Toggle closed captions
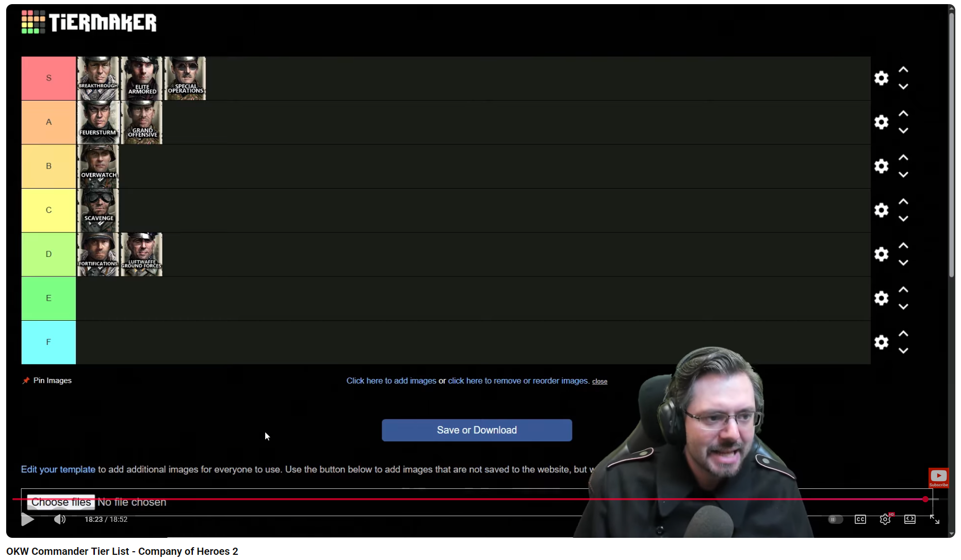Screen dimensions: 961x560 click(860, 519)
